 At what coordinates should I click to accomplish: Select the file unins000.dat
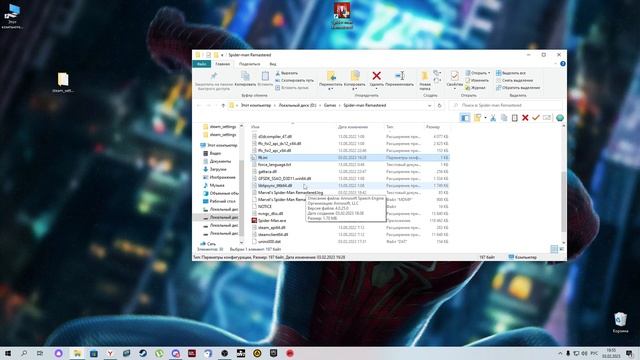click(x=269, y=242)
